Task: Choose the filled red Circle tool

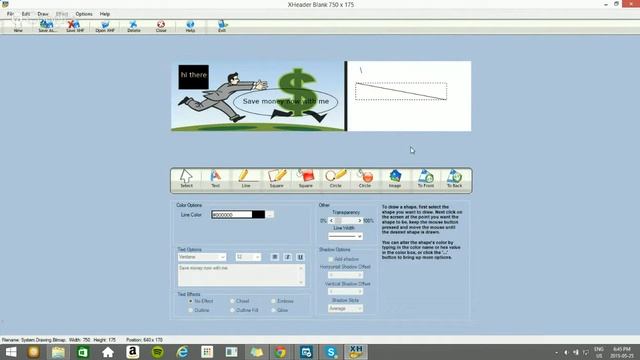Action: tap(365, 179)
